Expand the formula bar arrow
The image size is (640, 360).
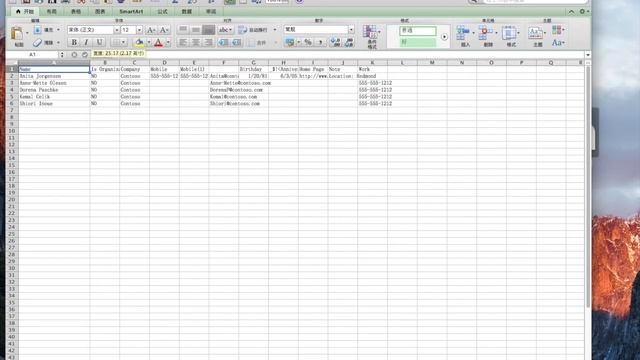(x=588, y=55)
